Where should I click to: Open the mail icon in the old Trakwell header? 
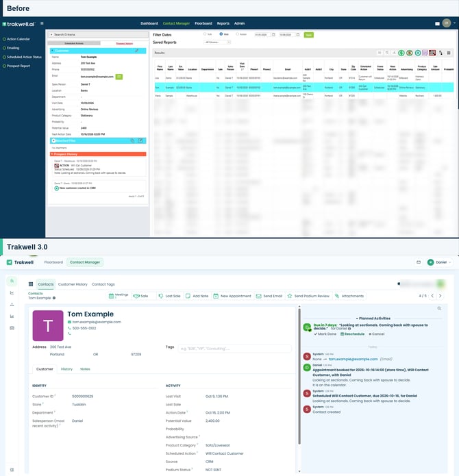point(437,24)
